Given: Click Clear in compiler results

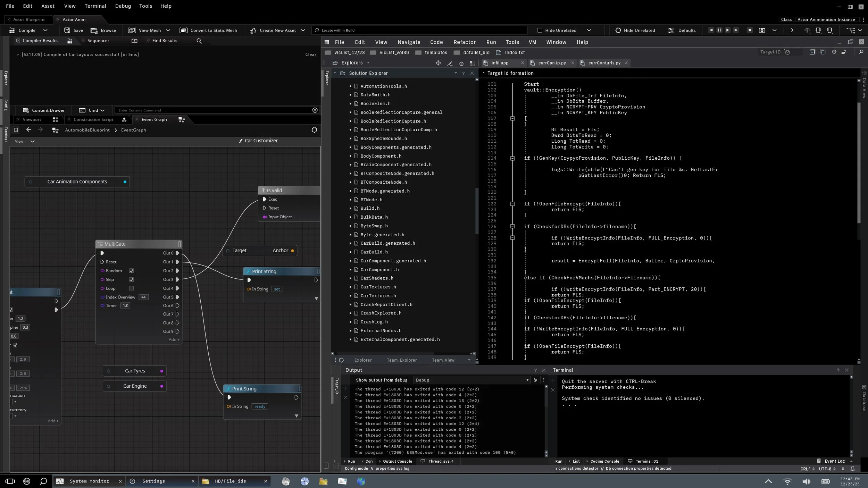Looking at the screenshot, I should pyautogui.click(x=310, y=54).
